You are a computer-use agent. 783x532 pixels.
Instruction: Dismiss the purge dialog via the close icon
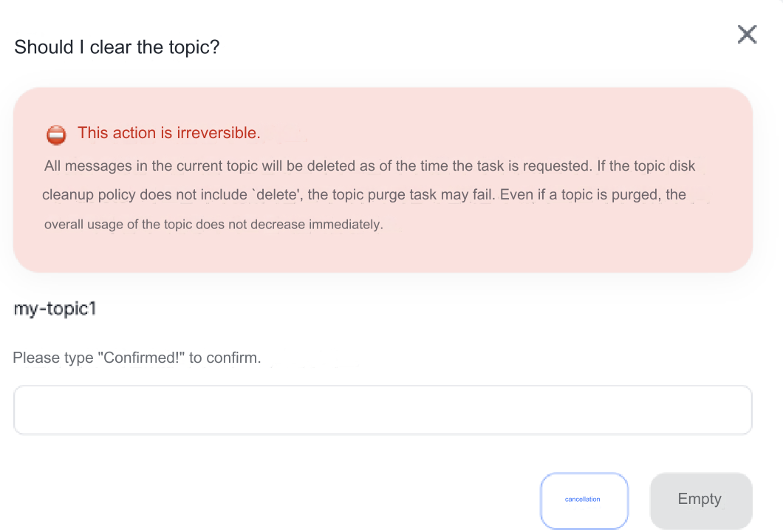pyautogui.click(x=747, y=34)
